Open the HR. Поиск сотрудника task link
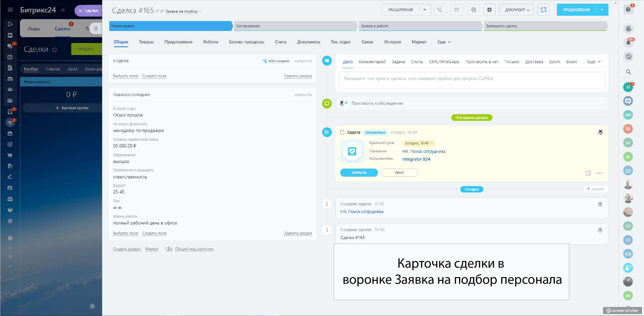644x316 pixels. click(x=423, y=151)
